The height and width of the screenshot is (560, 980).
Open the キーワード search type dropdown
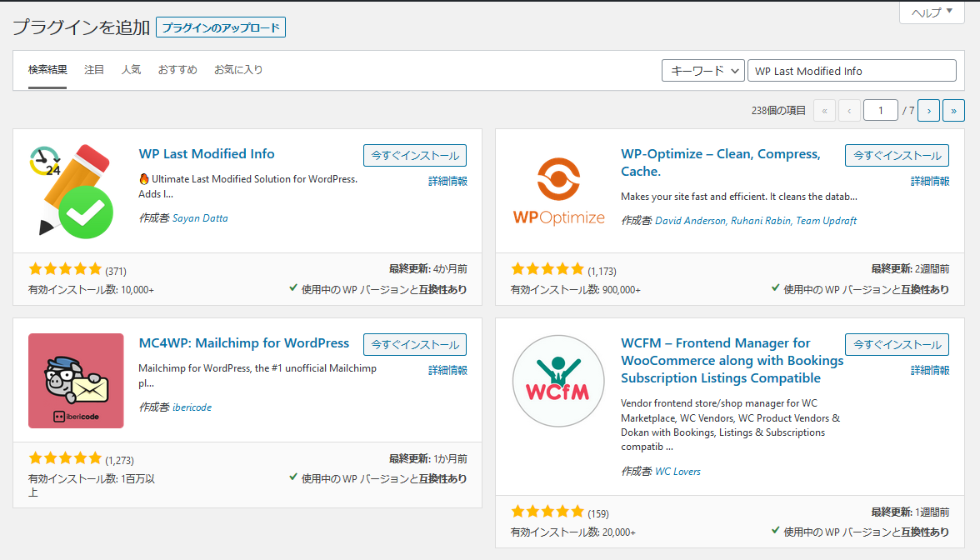703,71
